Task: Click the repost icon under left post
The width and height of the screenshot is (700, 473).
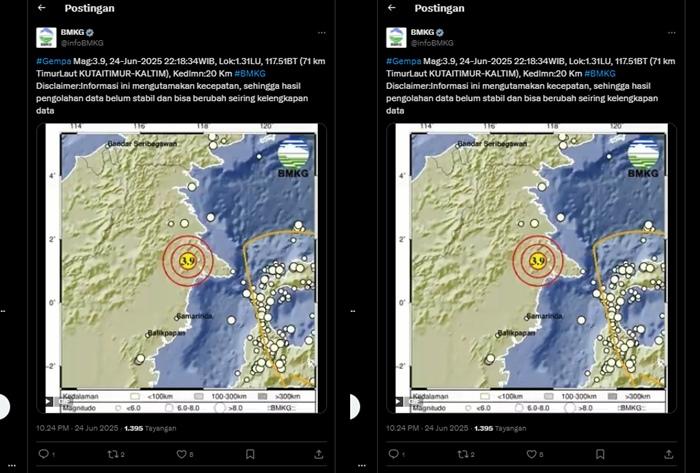Action: (x=112, y=454)
